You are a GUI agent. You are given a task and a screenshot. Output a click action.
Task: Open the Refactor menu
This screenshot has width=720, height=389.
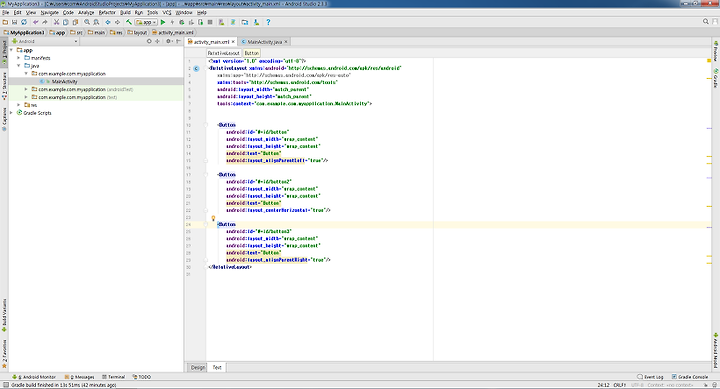107,12
